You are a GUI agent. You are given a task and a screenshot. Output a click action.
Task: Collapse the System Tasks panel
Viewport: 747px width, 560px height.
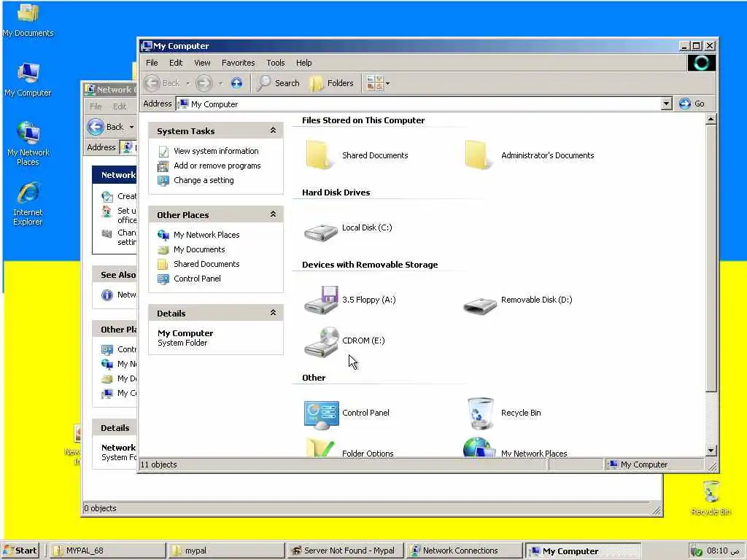click(x=273, y=131)
